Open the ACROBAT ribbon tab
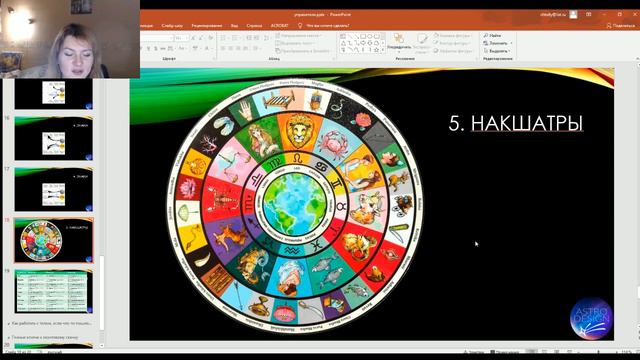 click(x=280, y=25)
